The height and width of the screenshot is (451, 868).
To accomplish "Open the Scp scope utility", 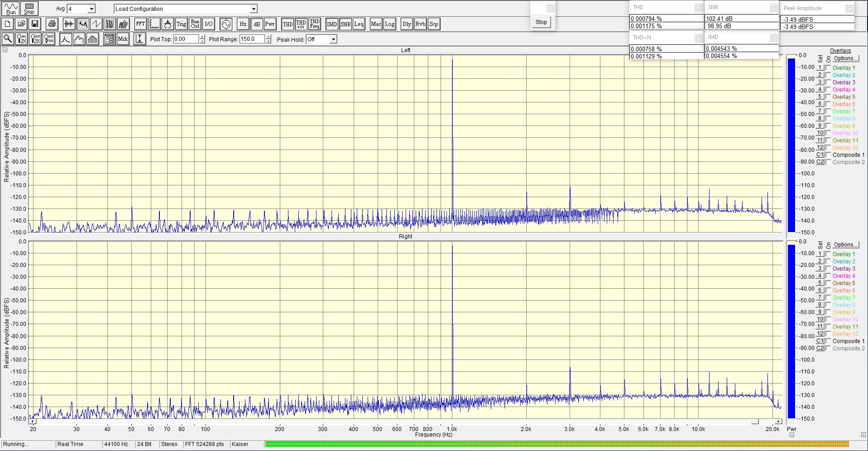I will point(434,24).
